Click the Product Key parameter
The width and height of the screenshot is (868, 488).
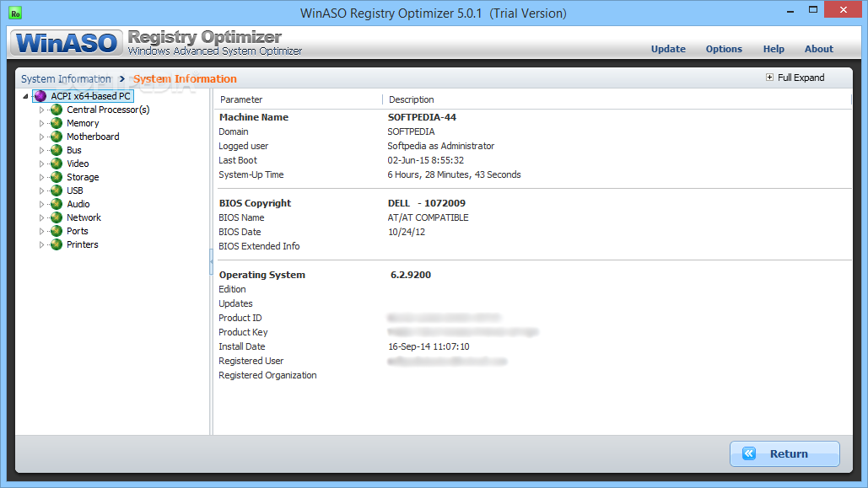pyautogui.click(x=243, y=333)
